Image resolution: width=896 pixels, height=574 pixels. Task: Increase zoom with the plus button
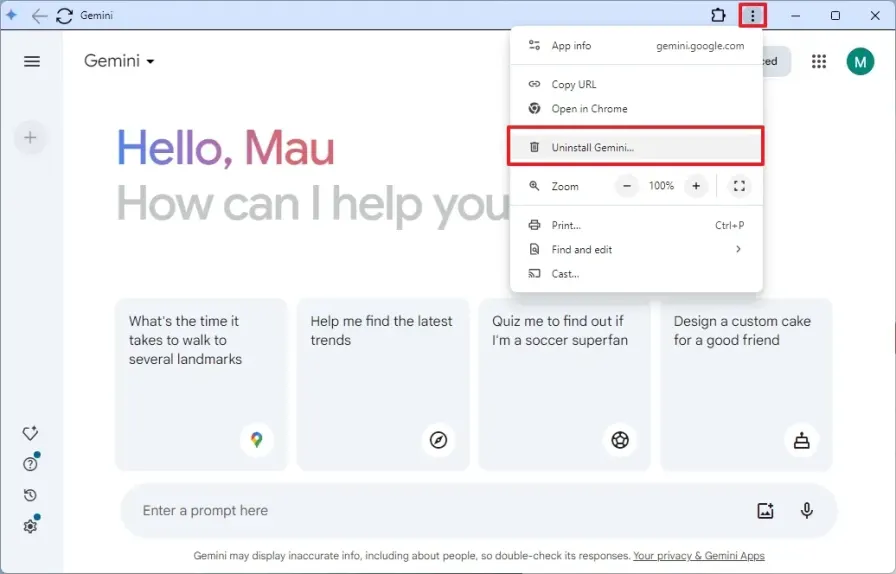click(x=696, y=186)
